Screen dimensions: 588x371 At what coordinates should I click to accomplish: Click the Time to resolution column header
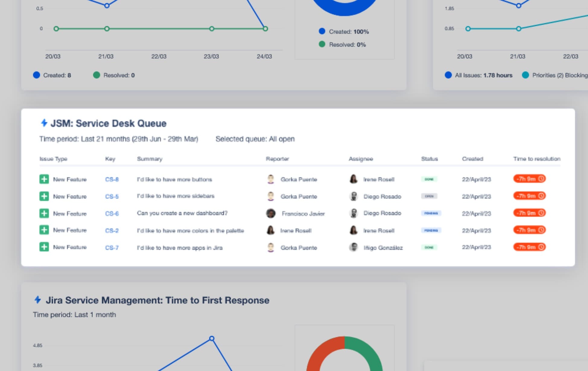click(537, 159)
